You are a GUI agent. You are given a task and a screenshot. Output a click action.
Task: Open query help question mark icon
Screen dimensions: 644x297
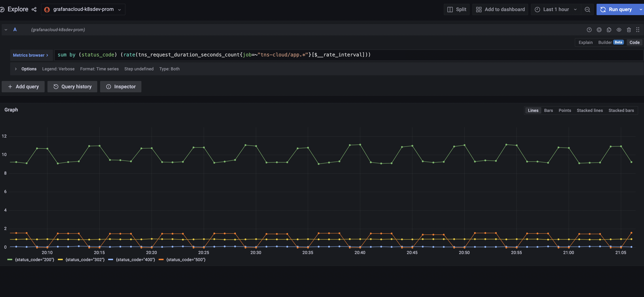589,30
